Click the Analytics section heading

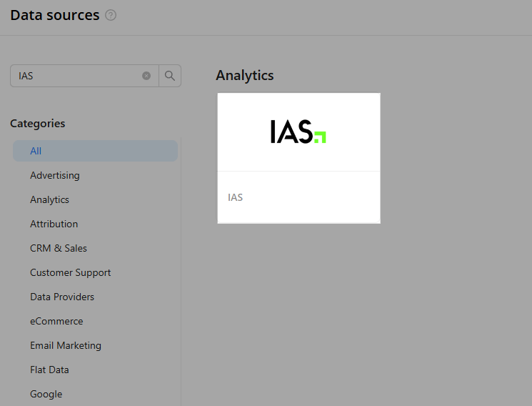click(245, 76)
